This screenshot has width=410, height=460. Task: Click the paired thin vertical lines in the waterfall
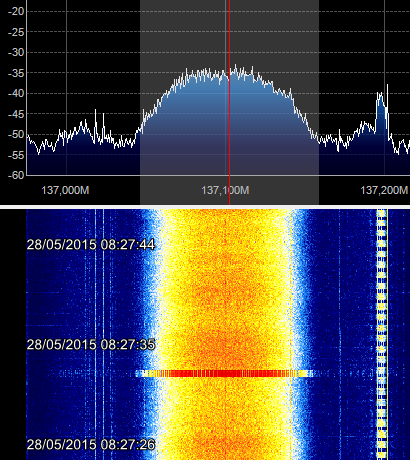99,334
